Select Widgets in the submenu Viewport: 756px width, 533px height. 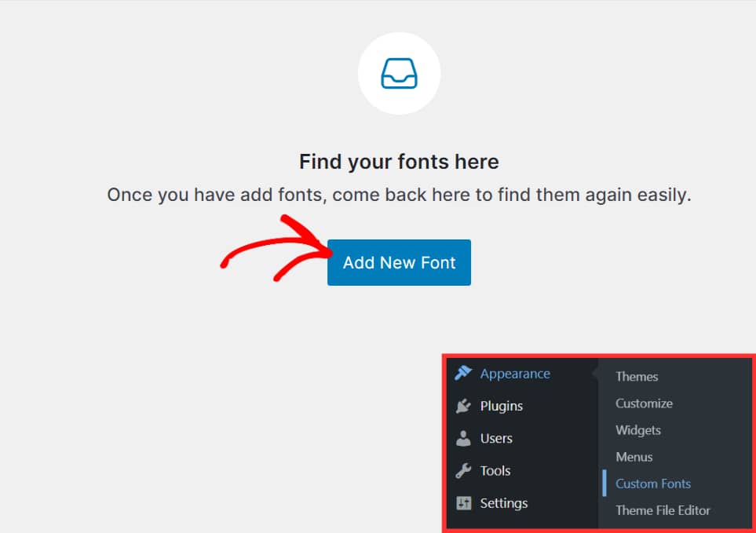point(638,430)
